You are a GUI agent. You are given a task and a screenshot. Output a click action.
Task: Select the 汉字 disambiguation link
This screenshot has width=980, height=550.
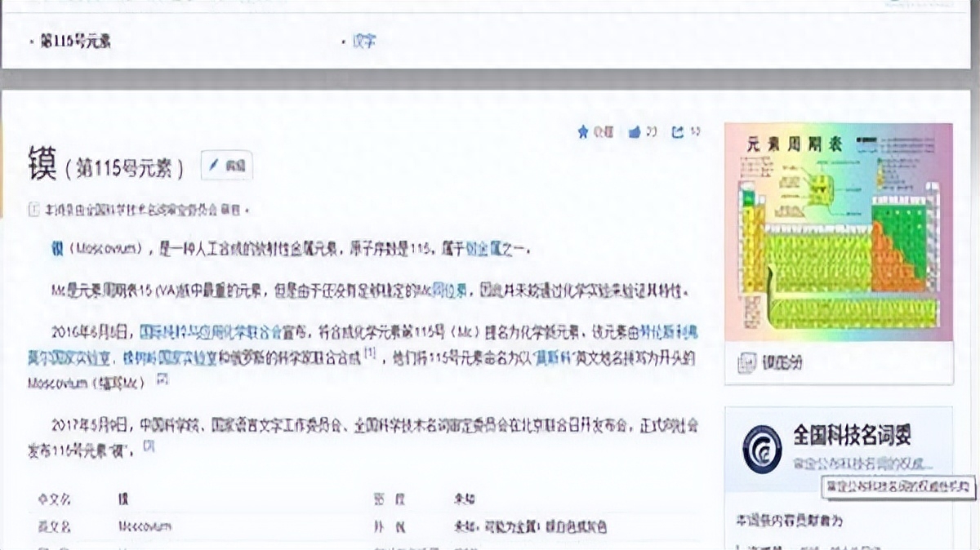(363, 41)
